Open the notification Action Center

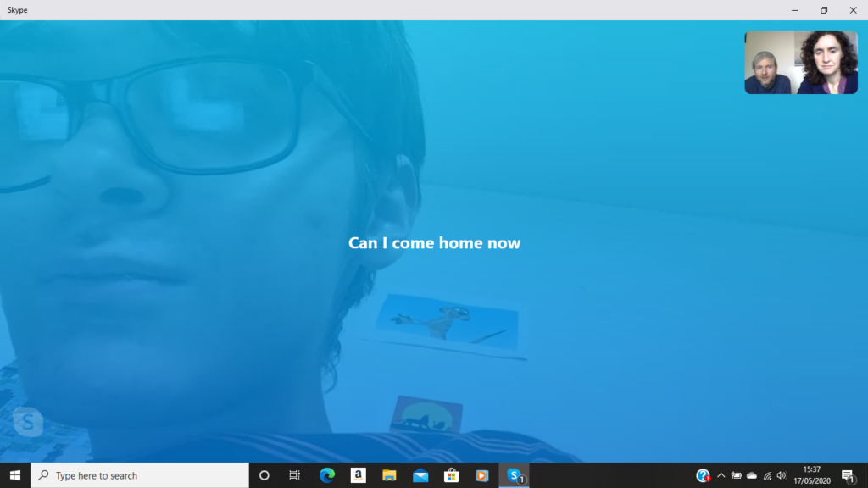pyautogui.click(x=848, y=475)
